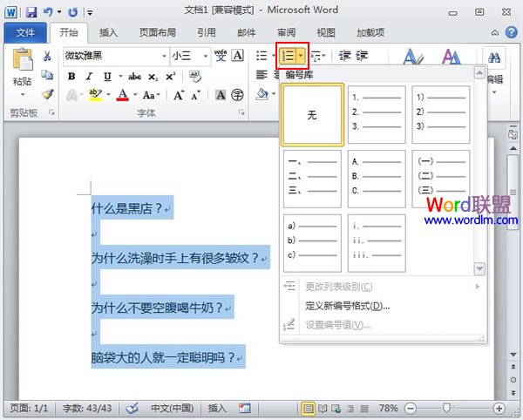
Task: Click the Phonetic Guide wén icon
Action: coord(221,56)
